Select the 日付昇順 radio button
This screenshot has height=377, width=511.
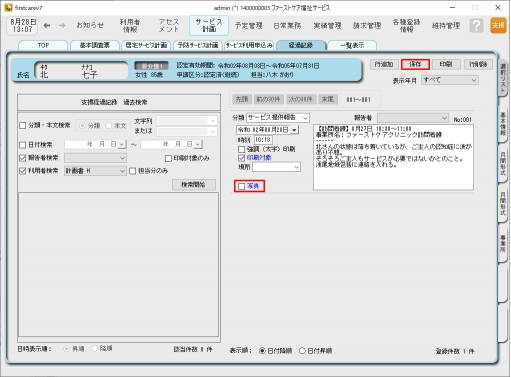pyautogui.click(x=302, y=351)
